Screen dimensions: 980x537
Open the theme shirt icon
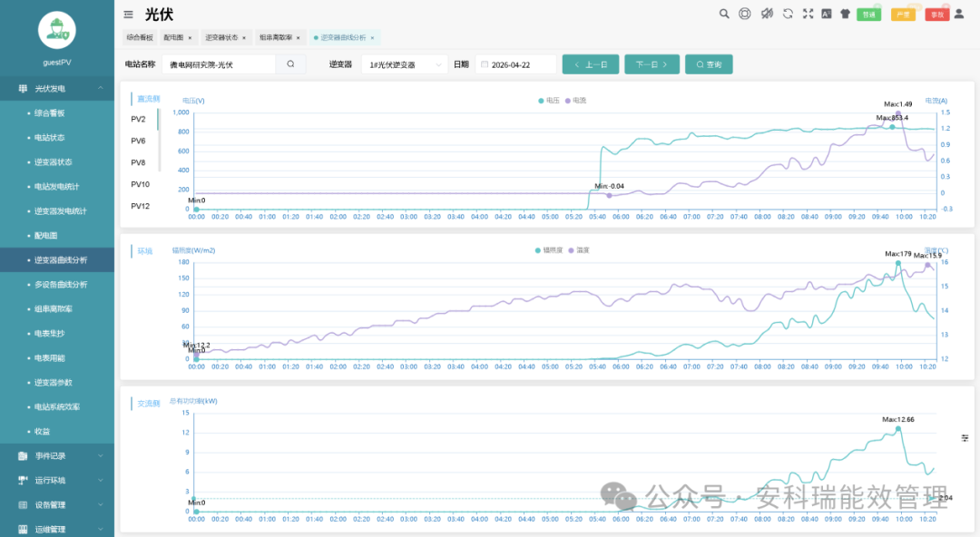coord(845,15)
